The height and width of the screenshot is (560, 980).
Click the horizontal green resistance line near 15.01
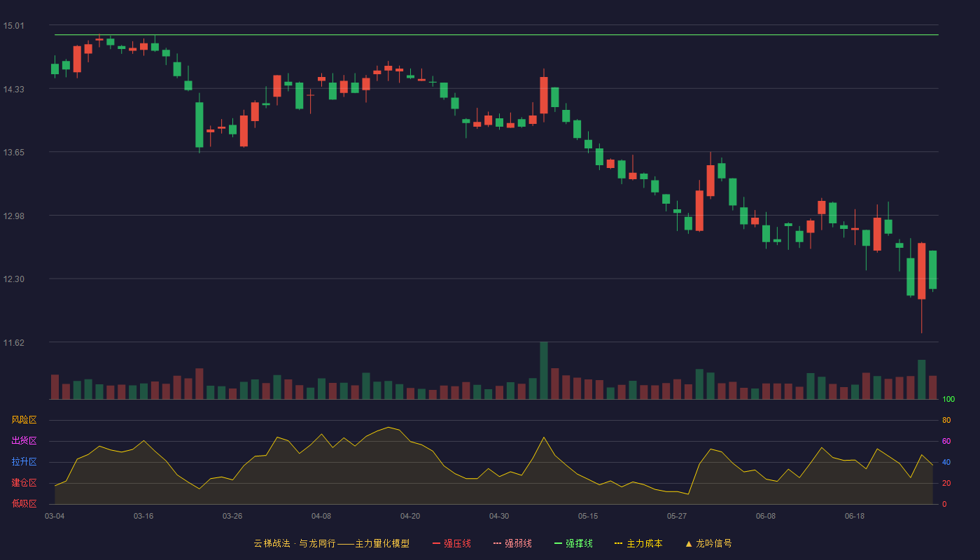tap(496, 34)
